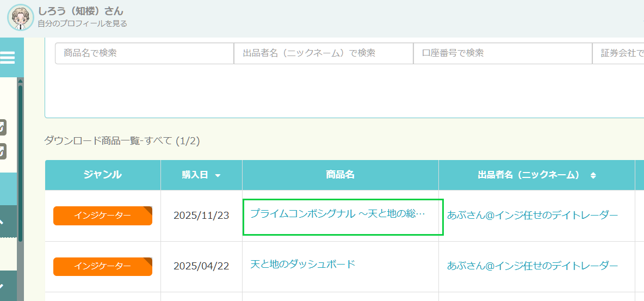
Task: Click the orange インジケーター badge dated 2025/11/23
Action: pyautogui.click(x=102, y=216)
